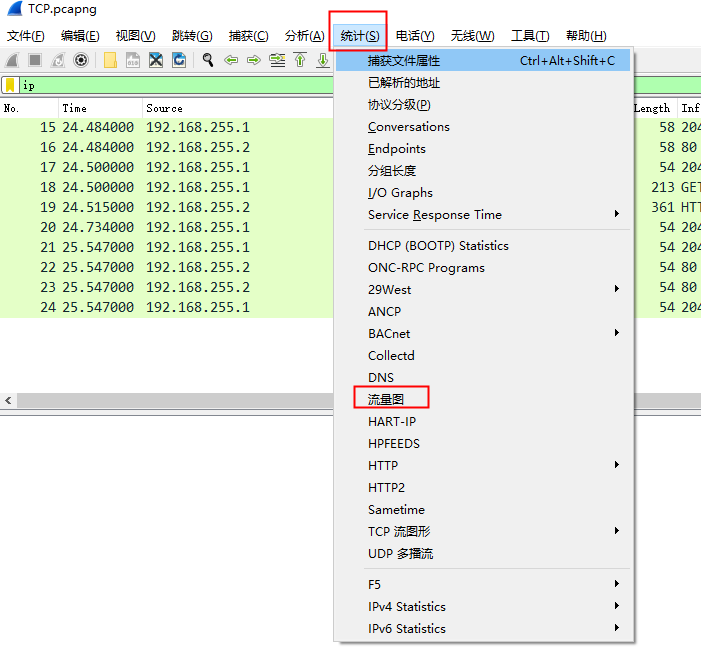Select UDP 多播流 menu entry
The width and height of the screenshot is (701, 663).
click(x=483, y=553)
